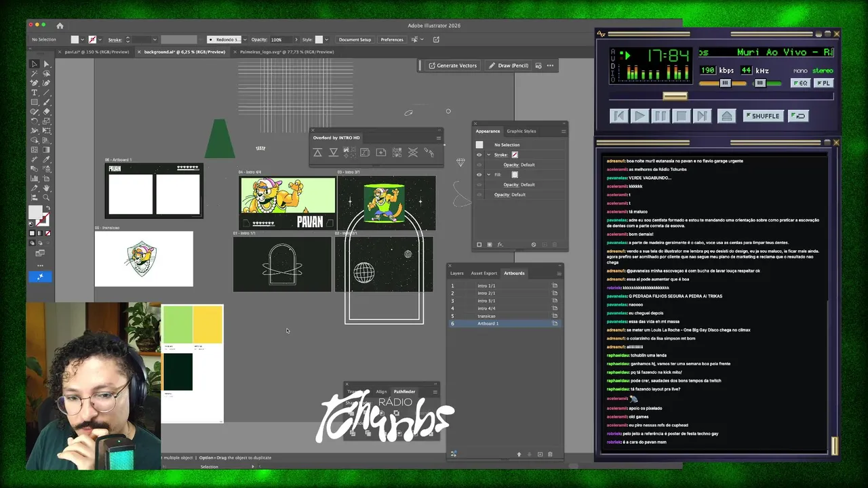The height and width of the screenshot is (488, 868).
Task: Select the Type tool
Action: pos(34,92)
